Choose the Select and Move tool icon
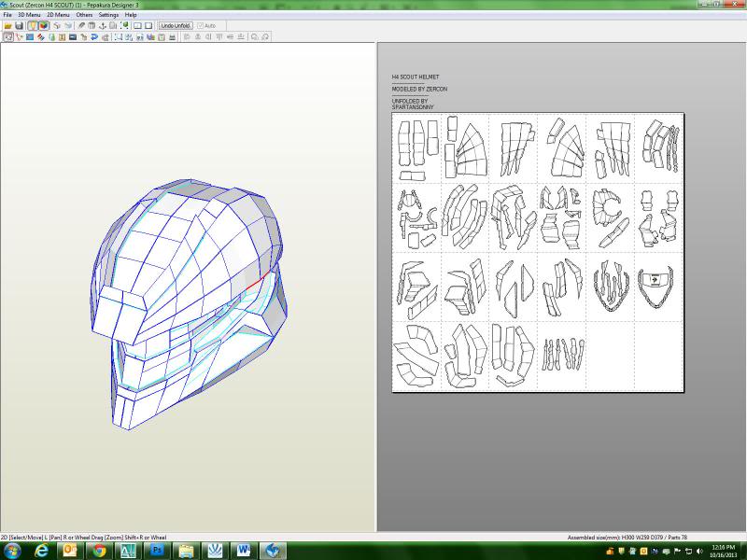The width and height of the screenshot is (747, 560). click(8, 37)
